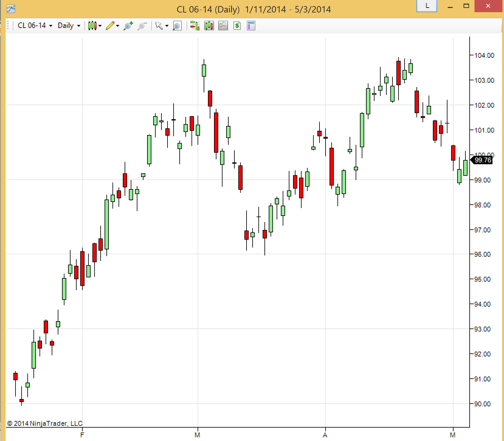Open the Data Series candlestick icon
The height and width of the screenshot is (441, 504).
[209, 26]
